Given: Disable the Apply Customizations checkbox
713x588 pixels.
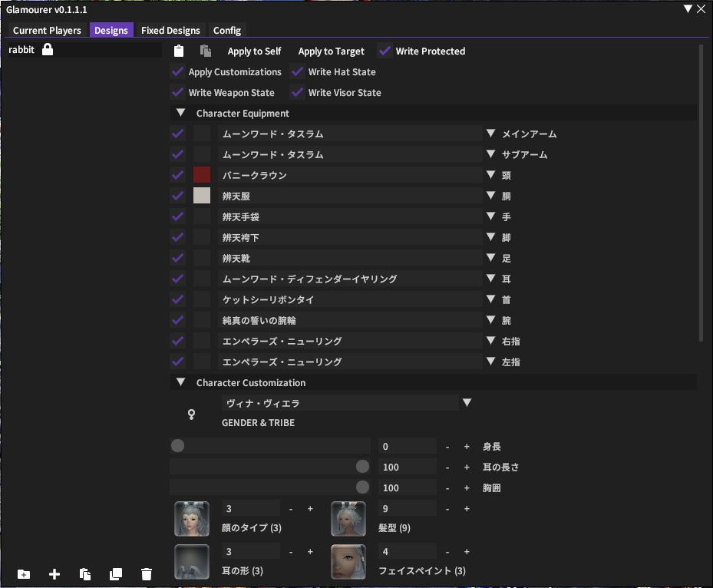Looking at the screenshot, I should coord(178,72).
